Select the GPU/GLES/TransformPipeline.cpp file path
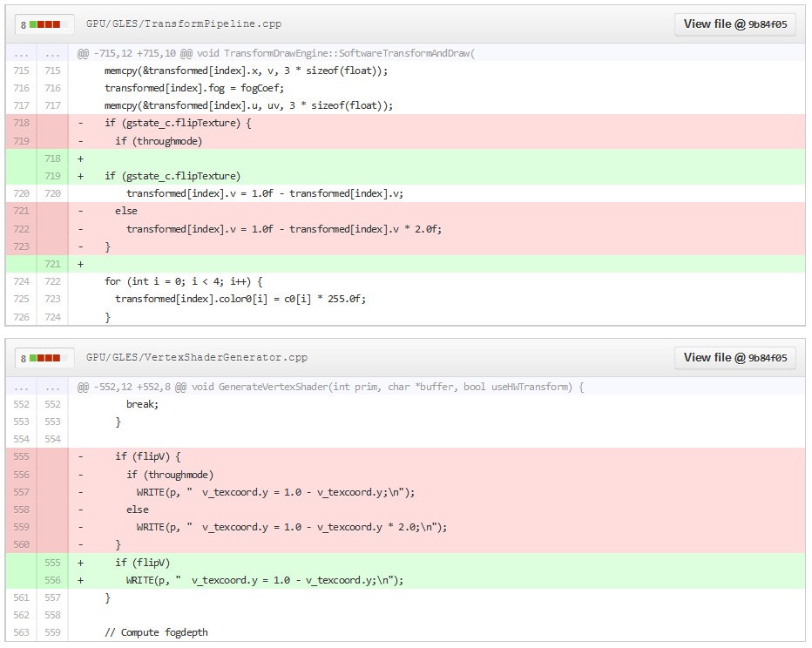 184,24
